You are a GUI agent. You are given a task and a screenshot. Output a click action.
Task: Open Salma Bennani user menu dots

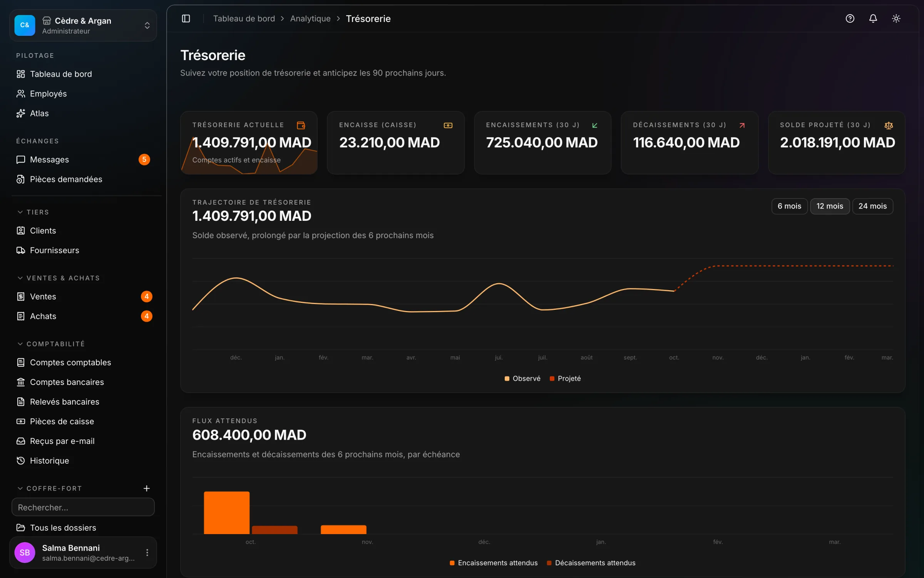[x=147, y=553]
